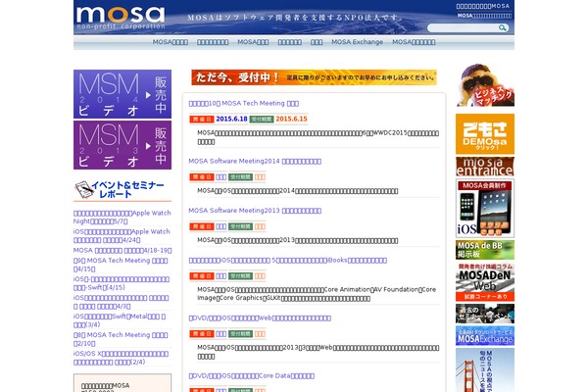Open the MSM 2013 video sale banner
This screenshot has width=588, height=392.
pyautogui.click(x=122, y=145)
